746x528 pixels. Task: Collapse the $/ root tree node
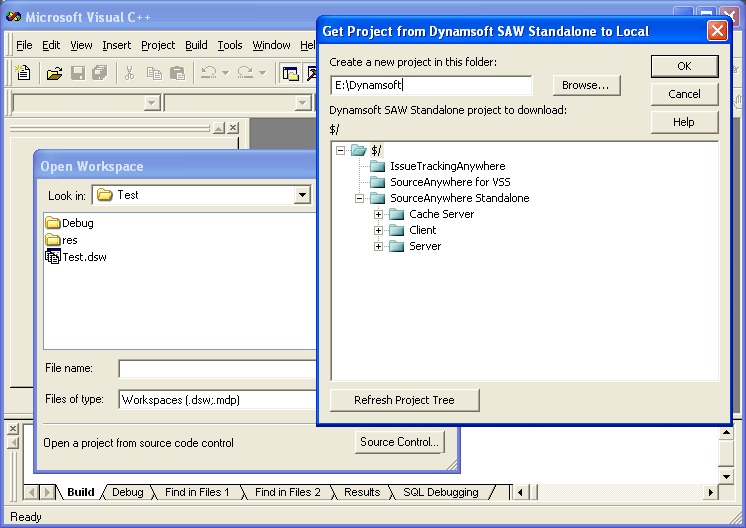340,151
